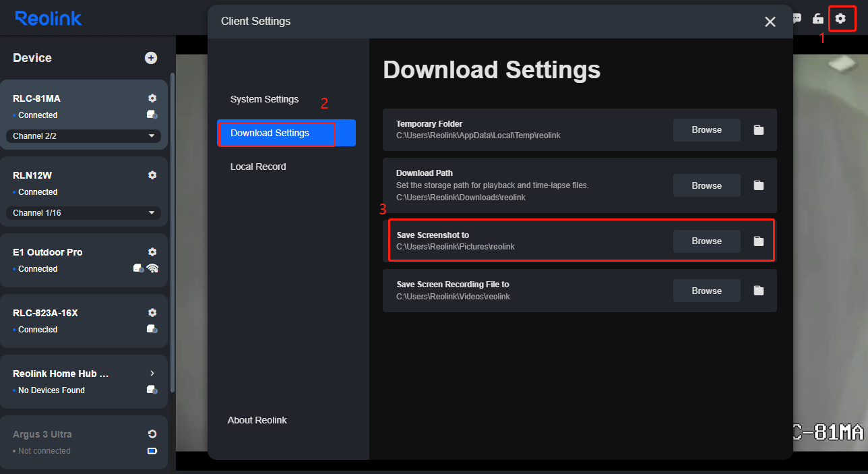Add a new device with plus icon
This screenshot has height=474, width=868.
151,58
